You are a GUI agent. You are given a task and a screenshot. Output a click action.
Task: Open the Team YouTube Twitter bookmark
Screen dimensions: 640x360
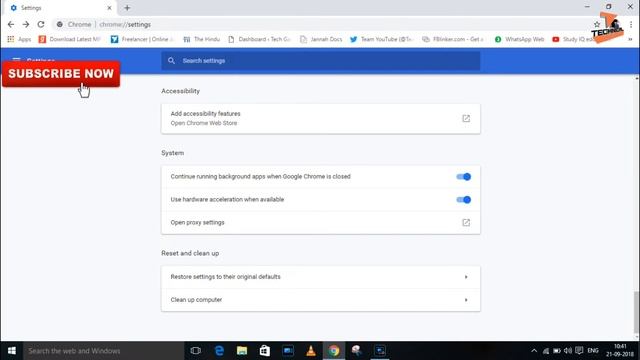click(382, 39)
